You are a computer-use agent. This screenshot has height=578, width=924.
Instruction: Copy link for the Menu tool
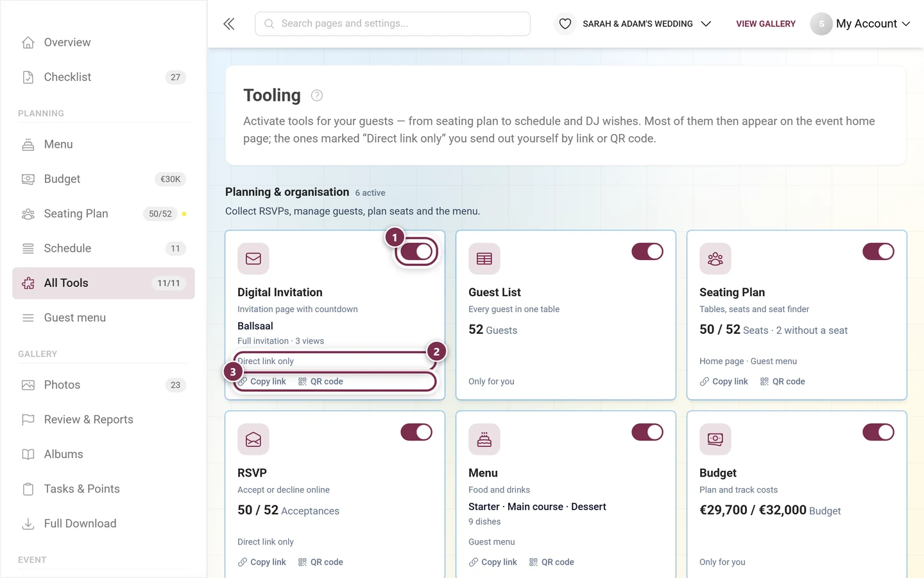pos(493,562)
